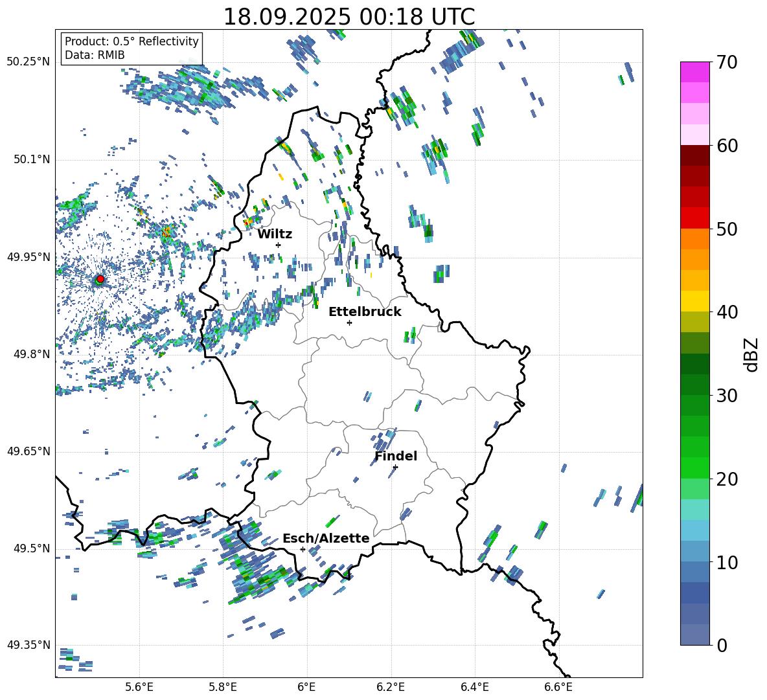Click the 40 colorbar tick label

point(727,312)
